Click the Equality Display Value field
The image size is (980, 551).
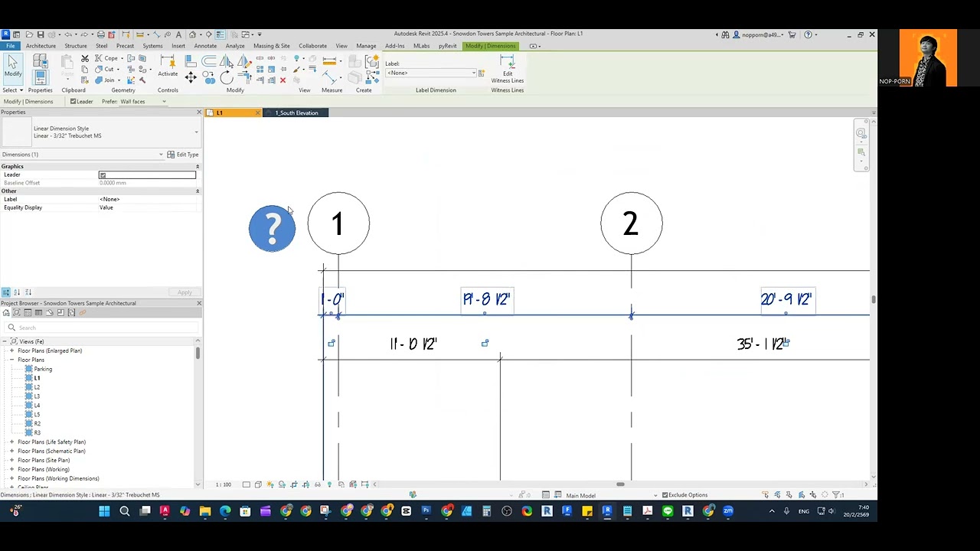pyautogui.click(x=148, y=207)
